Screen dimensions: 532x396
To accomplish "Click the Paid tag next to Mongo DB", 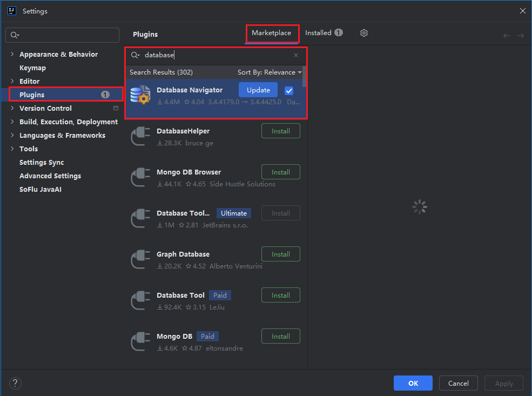I will (x=207, y=336).
